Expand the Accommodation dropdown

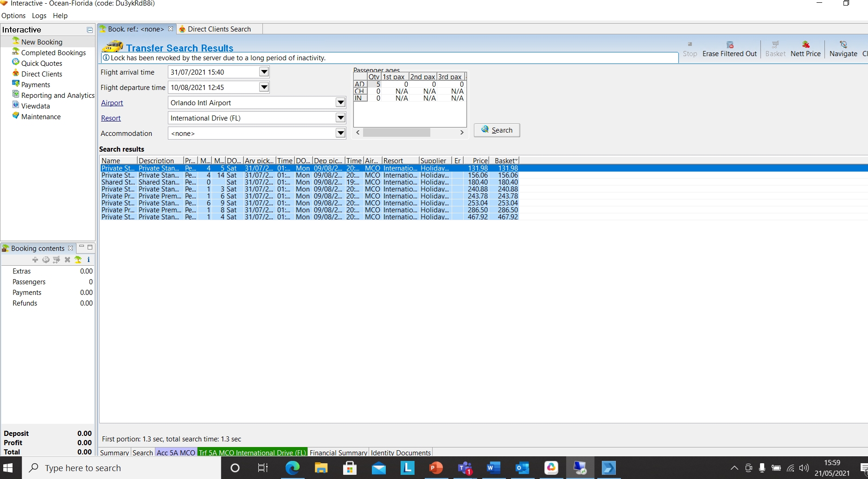340,134
